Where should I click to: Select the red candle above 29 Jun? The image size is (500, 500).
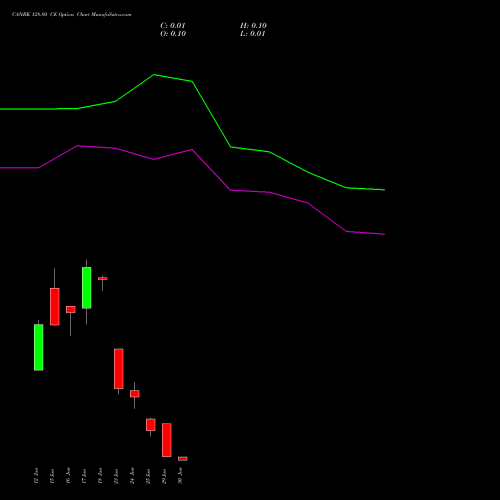167,440
